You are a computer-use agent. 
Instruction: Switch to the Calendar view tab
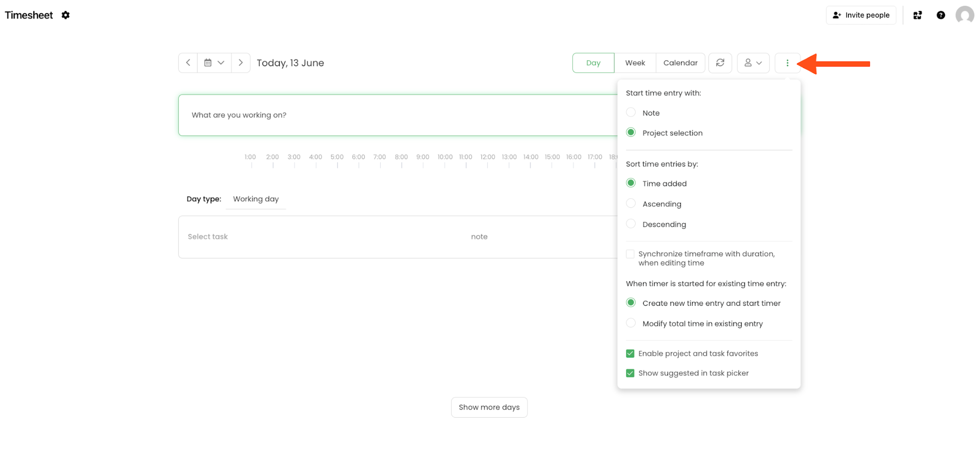[x=680, y=63]
